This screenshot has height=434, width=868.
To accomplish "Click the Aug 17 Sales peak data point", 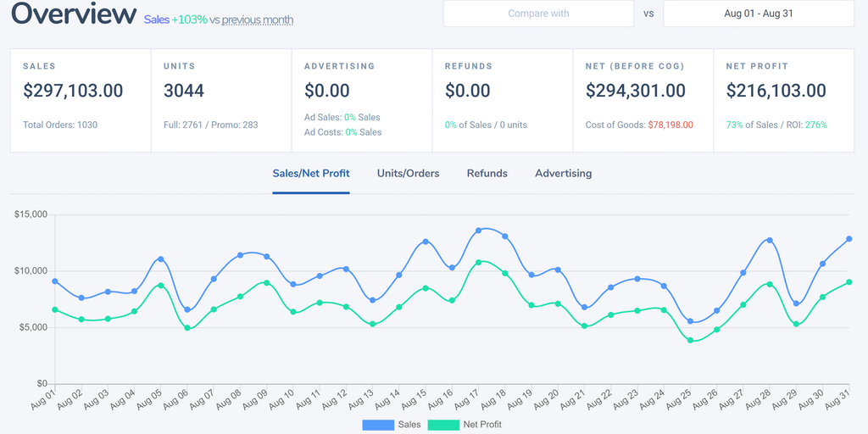I will coord(479,231).
